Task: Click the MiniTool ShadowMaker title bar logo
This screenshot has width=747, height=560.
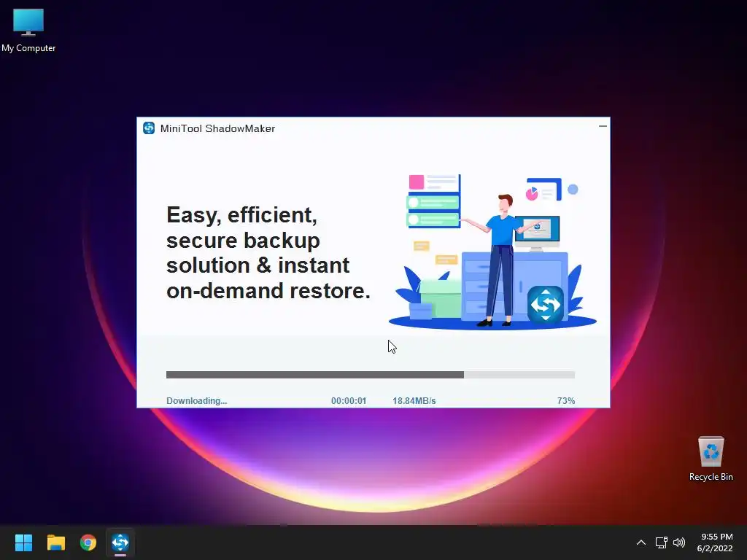Action: 149,128
